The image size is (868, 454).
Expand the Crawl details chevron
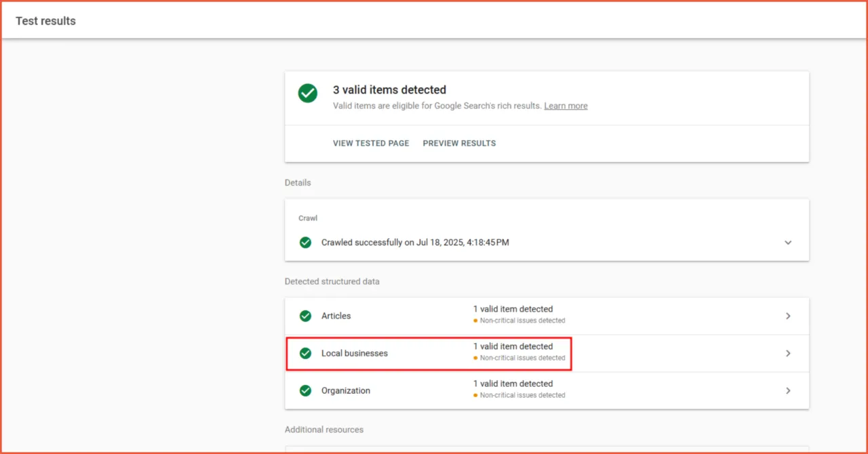point(787,243)
